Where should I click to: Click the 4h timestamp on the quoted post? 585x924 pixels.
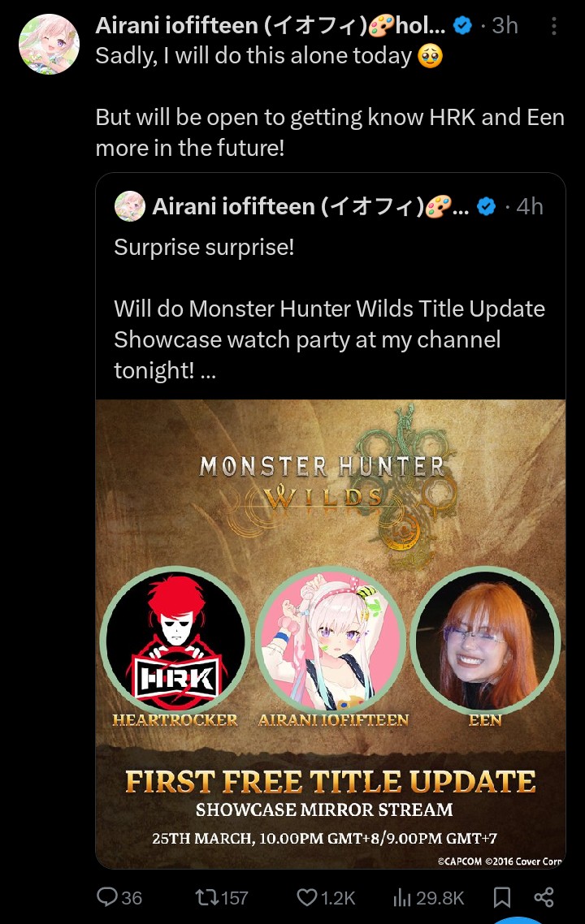pos(530,206)
